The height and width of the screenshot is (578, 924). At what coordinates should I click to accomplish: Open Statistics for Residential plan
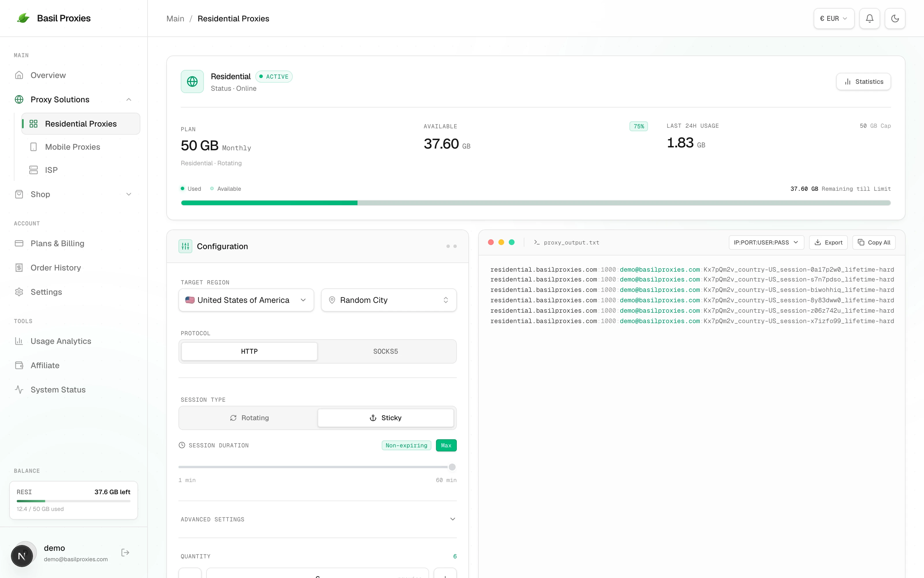pos(863,81)
